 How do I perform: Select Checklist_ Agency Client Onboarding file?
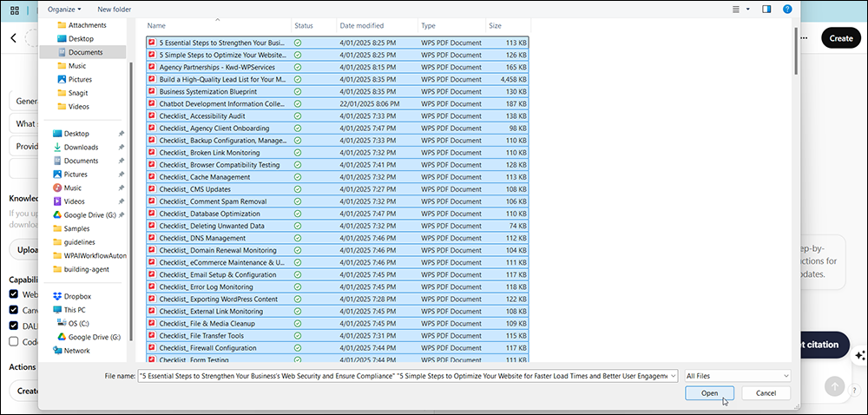point(337,128)
